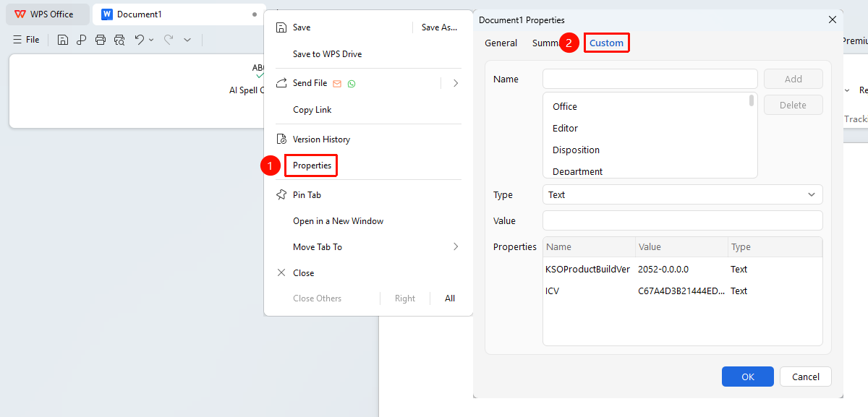
Task: Click the Save icon in the quick toolbar
Action: pyautogui.click(x=63, y=40)
